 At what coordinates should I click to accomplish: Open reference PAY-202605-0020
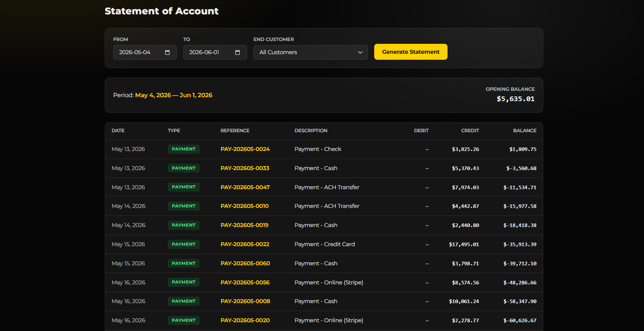tap(245, 320)
